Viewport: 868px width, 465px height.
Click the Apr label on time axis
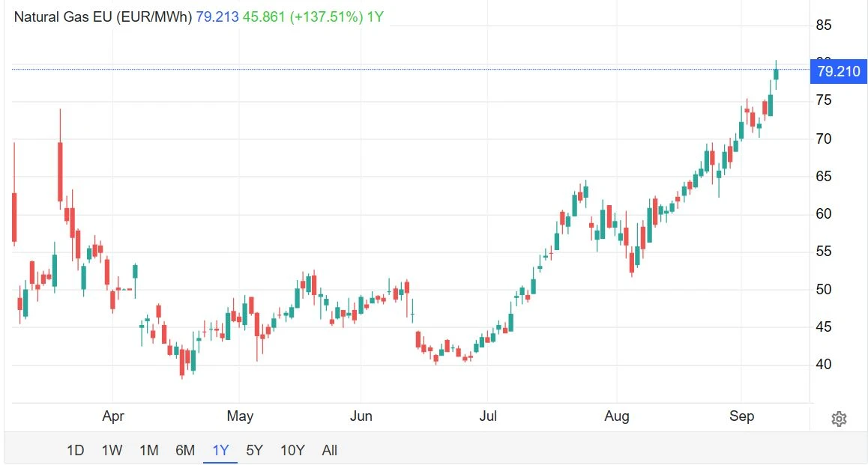113,416
